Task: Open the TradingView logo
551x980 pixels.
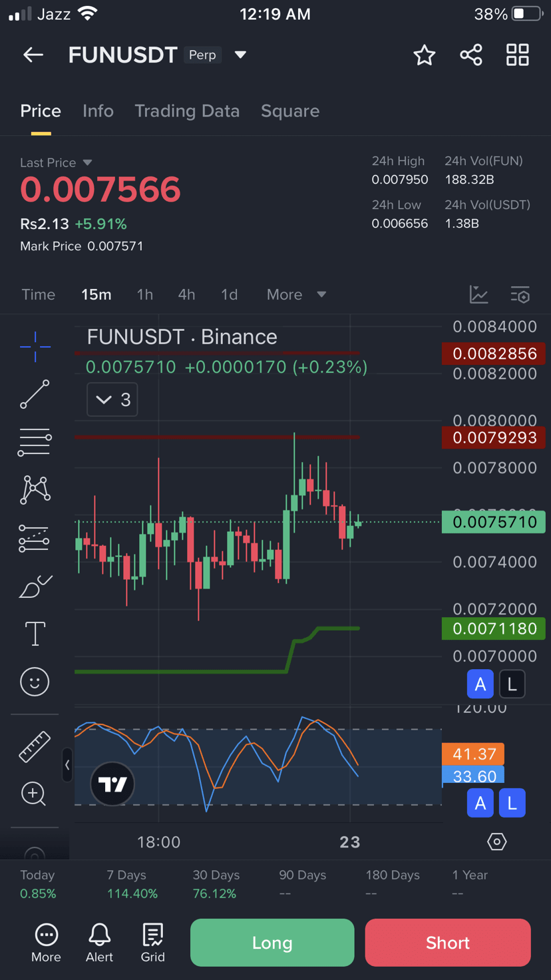Action: pos(112,784)
